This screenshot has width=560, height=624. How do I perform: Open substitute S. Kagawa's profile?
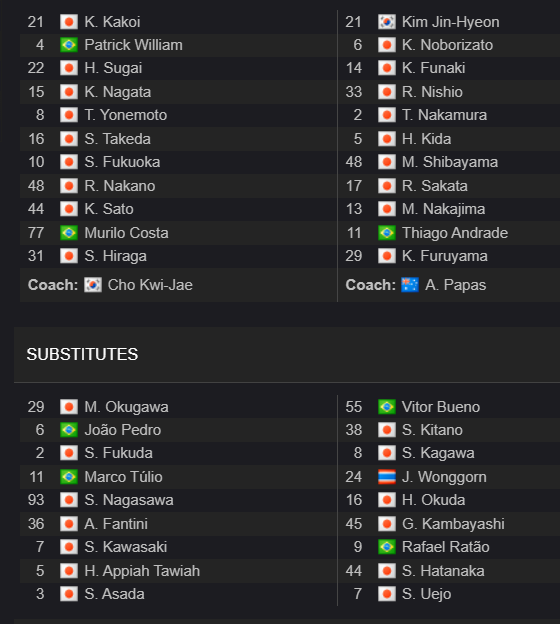438,453
